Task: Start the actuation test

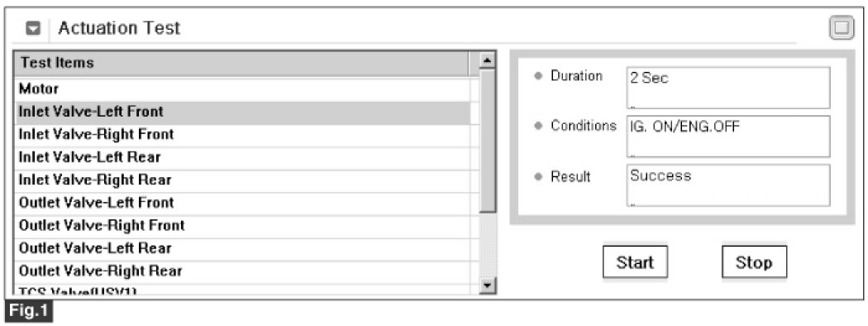Action: [635, 262]
